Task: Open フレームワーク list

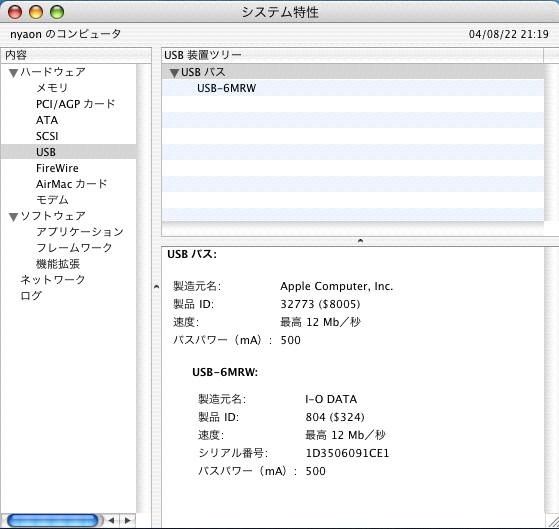Action: pyautogui.click(x=74, y=248)
